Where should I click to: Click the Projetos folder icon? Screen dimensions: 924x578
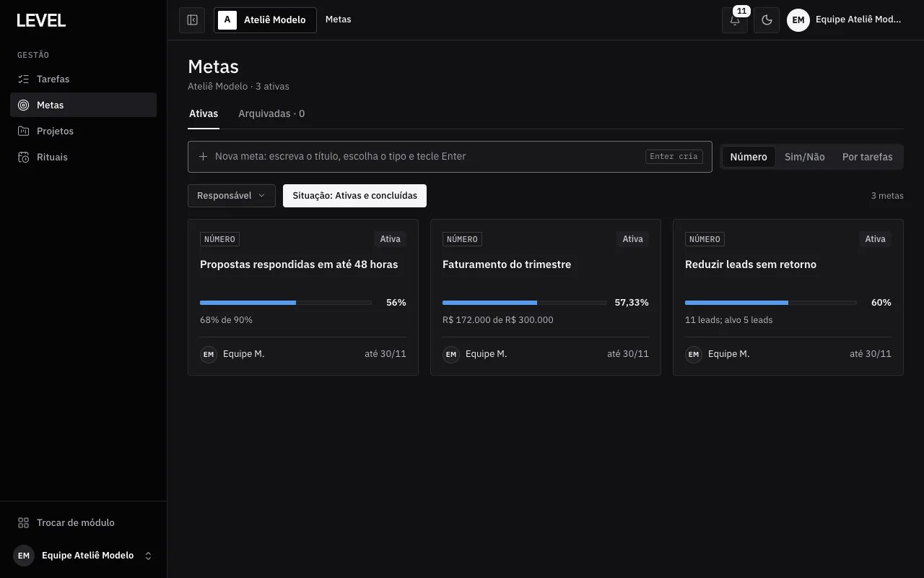(24, 131)
